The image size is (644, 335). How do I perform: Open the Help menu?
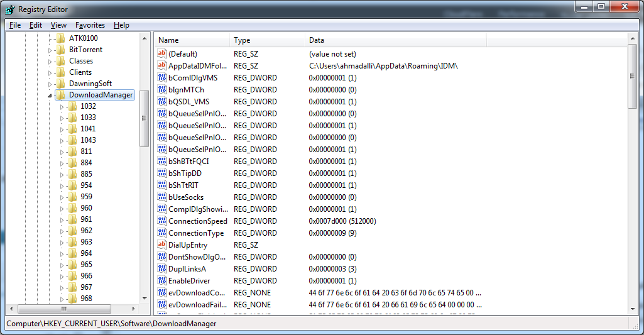pos(121,25)
